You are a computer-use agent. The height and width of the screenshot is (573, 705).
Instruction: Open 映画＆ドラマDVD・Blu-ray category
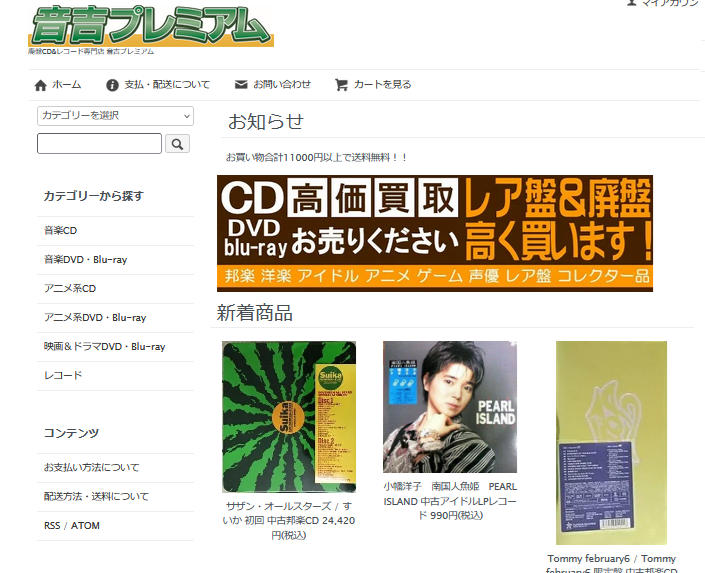[104, 347]
